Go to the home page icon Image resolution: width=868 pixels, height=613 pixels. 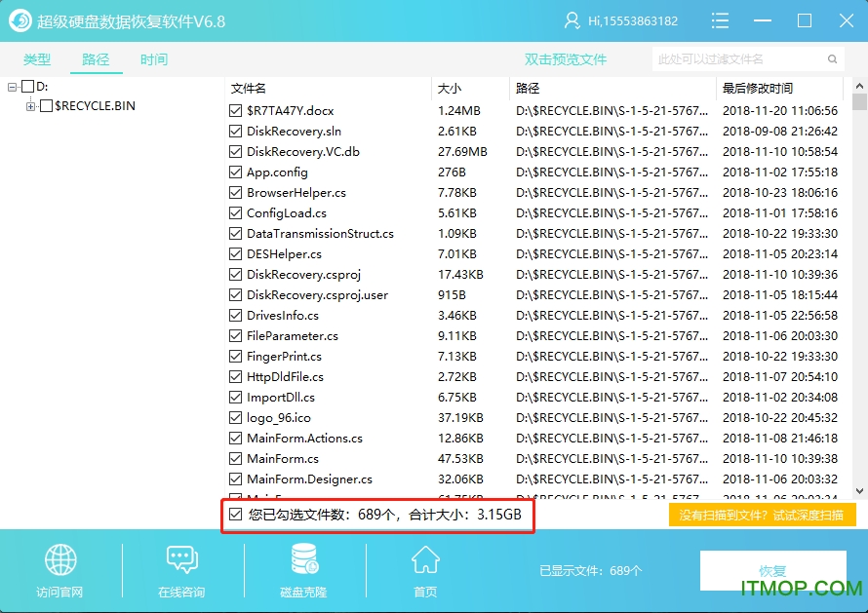pyautogui.click(x=425, y=561)
